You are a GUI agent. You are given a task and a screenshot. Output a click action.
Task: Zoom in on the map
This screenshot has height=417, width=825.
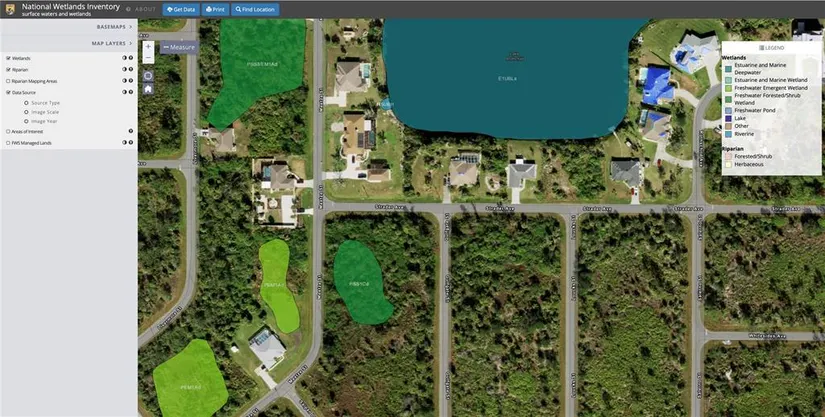click(148, 46)
